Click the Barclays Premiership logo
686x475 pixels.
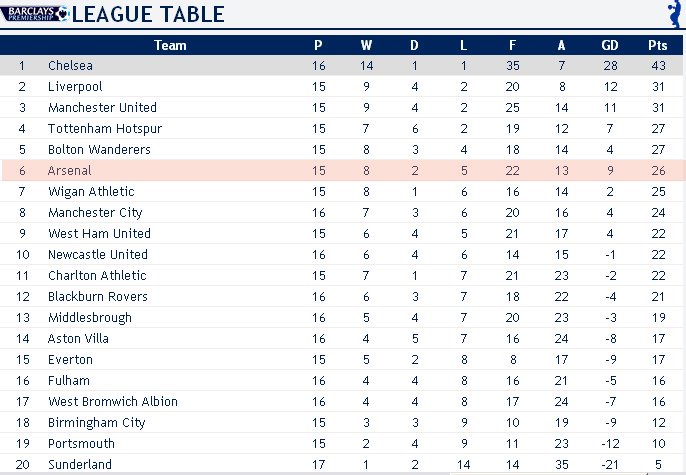click(35, 14)
